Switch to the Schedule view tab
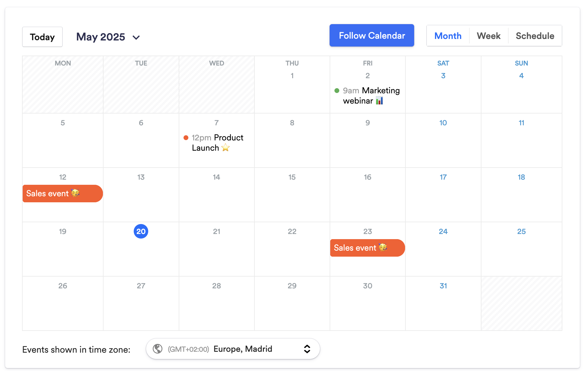The width and height of the screenshot is (588, 375). tap(535, 36)
